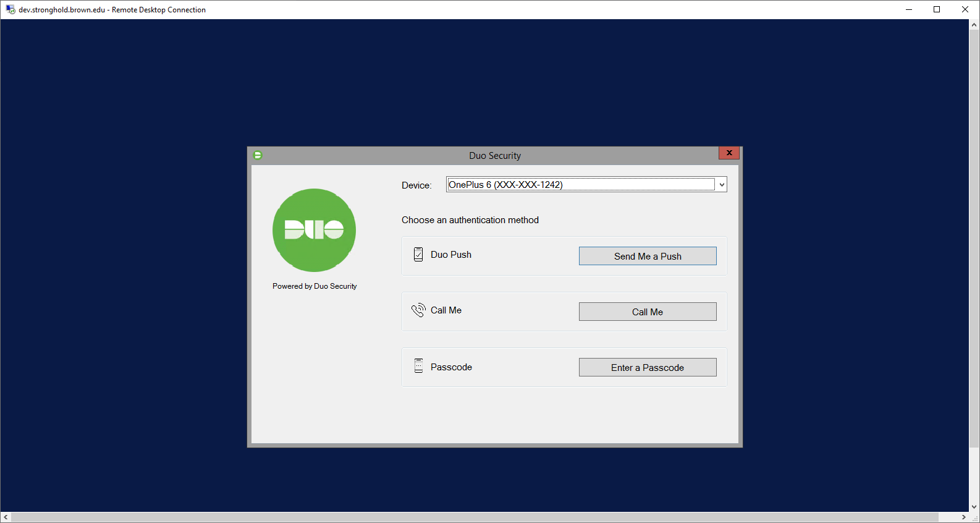Click Enter a Passcode button
Viewport: 980px width, 523px height.
648,367
